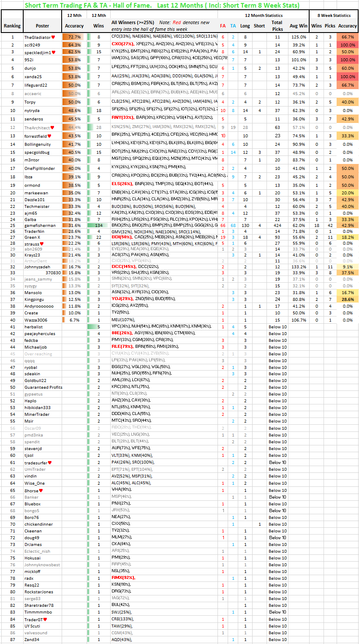This screenshot has width=359, height=644.
Task: Select the heart icon beside strauss
Action: pos(42,244)
